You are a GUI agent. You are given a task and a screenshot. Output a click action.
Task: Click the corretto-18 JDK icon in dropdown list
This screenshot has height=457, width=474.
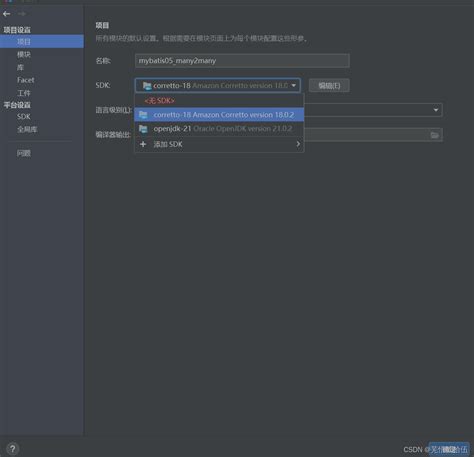pyautogui.click(x=143, y=115)
